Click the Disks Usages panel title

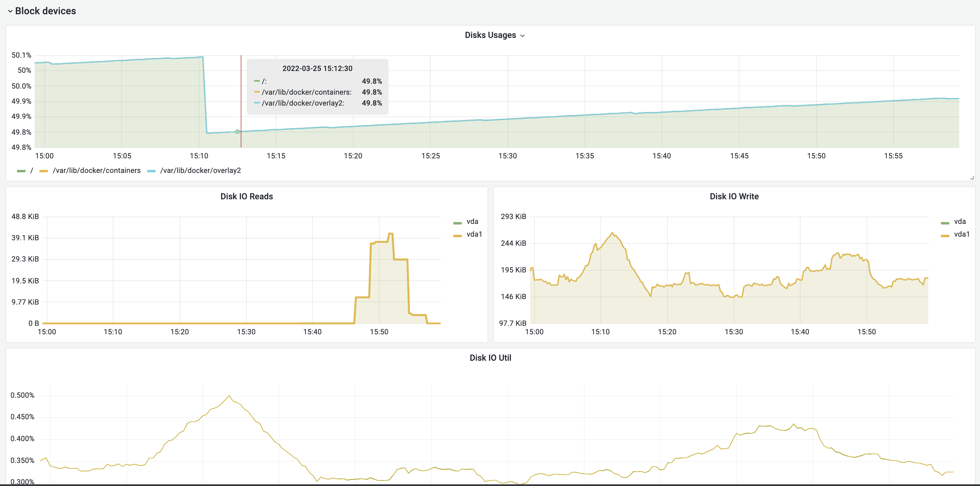coord(490,35)
